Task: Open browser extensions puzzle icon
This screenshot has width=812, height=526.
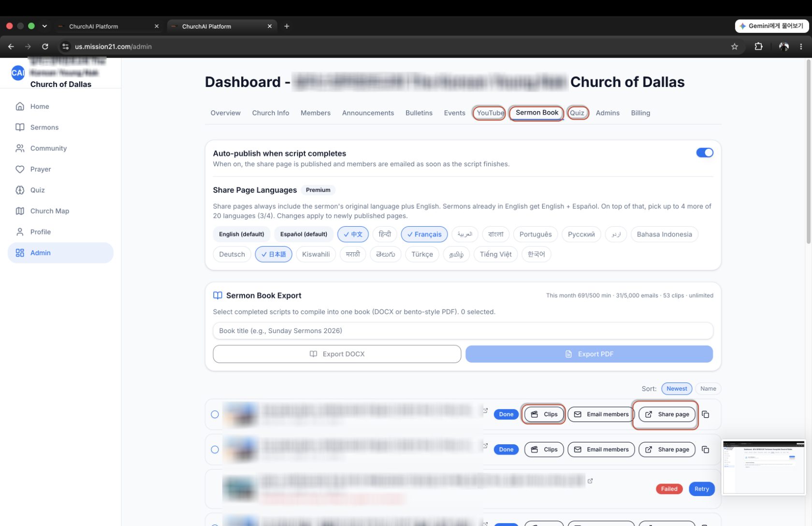Action: pyautogui.click(x=758, y=46)
